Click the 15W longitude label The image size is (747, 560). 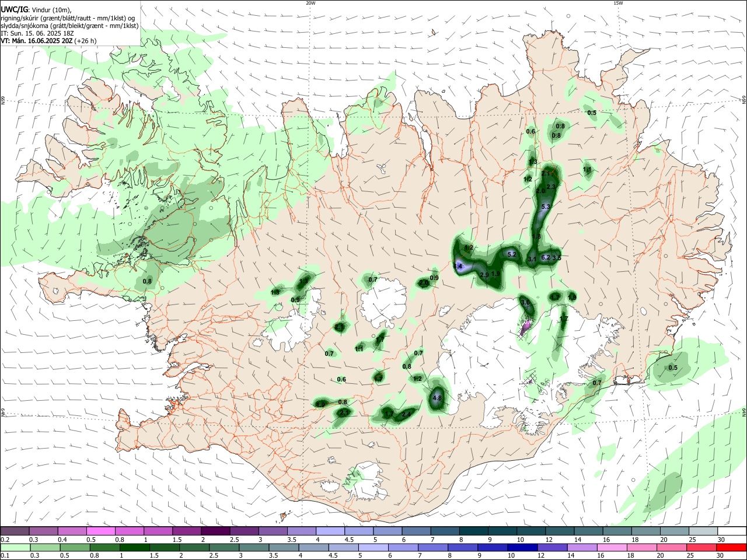click(x=618, y=3)
